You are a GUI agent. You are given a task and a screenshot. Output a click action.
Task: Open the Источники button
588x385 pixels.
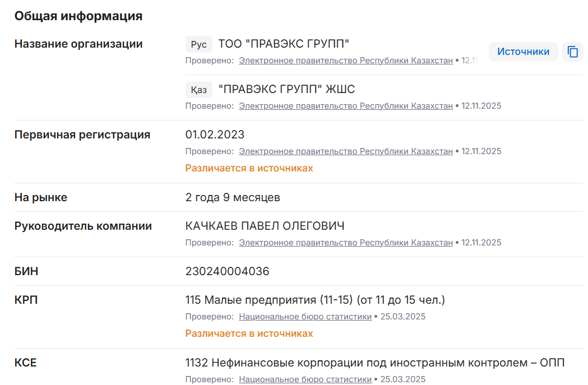click(523, 52)
